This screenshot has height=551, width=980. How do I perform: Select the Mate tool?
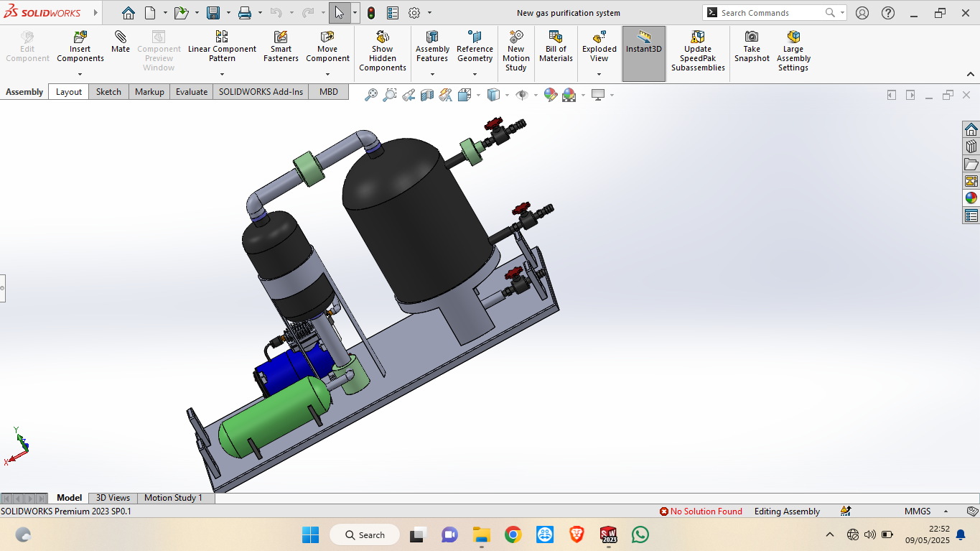(121, 42)
